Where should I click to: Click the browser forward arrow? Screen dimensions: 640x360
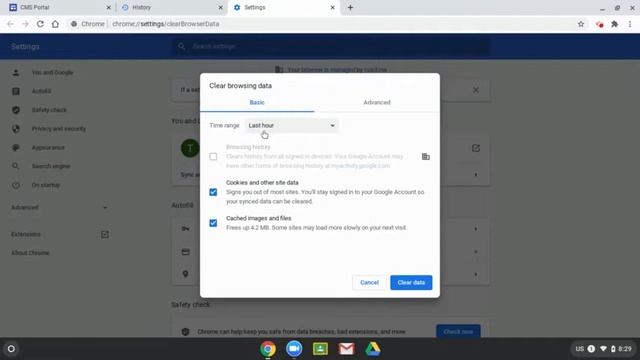25,24
